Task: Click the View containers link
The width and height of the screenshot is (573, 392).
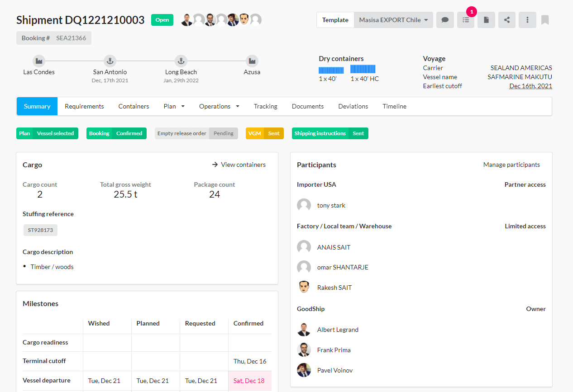Action: [x=239, y=165]
